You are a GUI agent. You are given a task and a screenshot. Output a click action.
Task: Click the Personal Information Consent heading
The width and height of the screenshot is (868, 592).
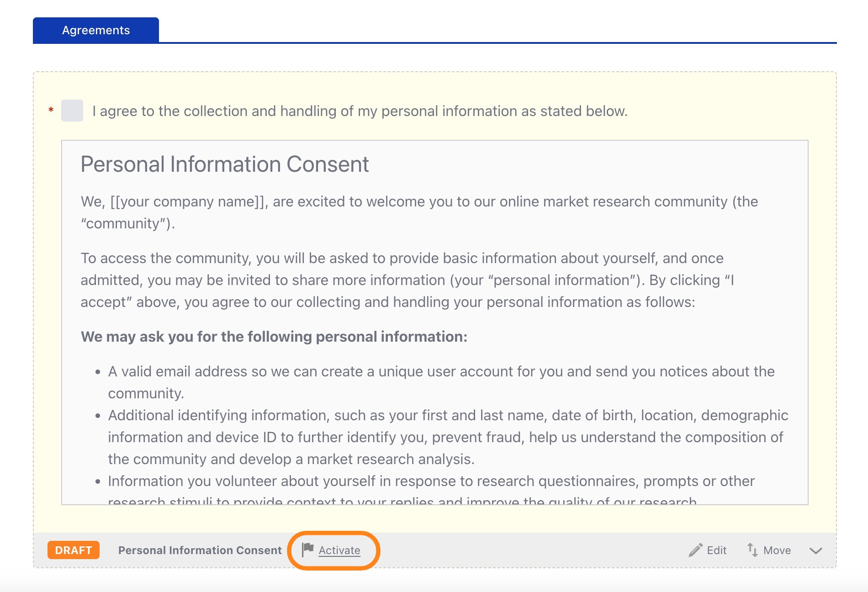225,164
